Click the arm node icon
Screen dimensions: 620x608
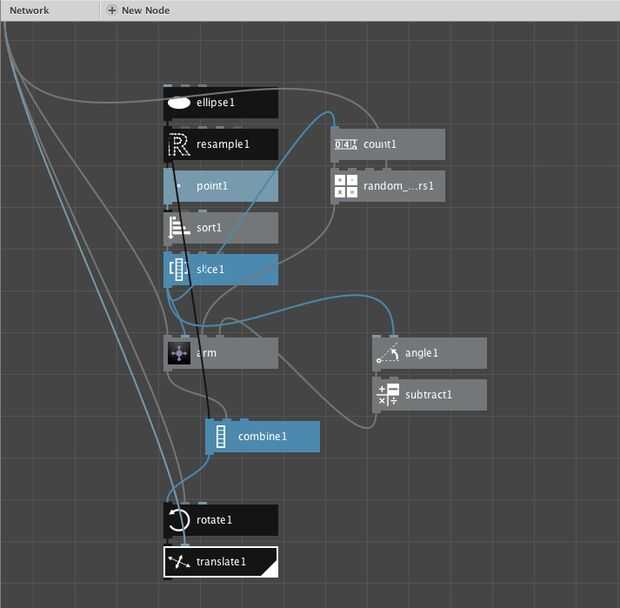click(179, 353)
